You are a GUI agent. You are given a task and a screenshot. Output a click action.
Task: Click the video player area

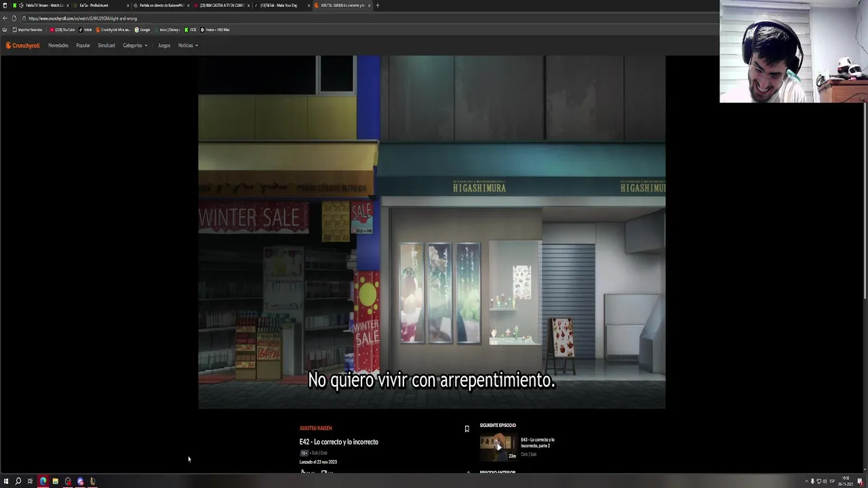[432, 232]
